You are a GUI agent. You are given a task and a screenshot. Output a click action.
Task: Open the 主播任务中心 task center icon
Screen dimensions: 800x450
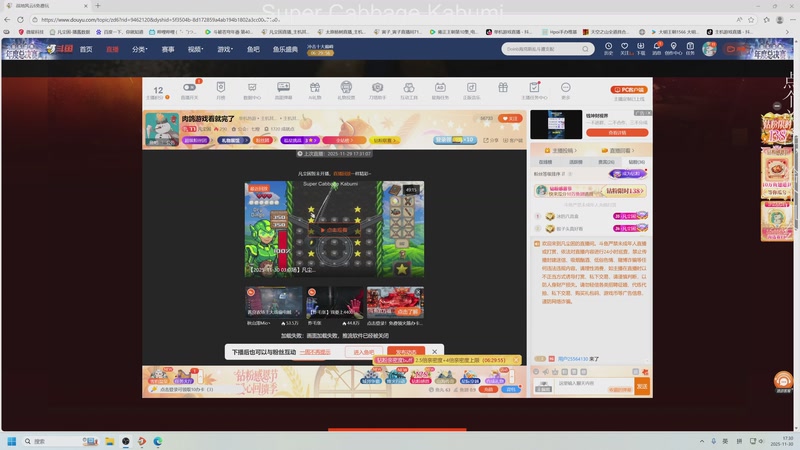coord(534,87)
